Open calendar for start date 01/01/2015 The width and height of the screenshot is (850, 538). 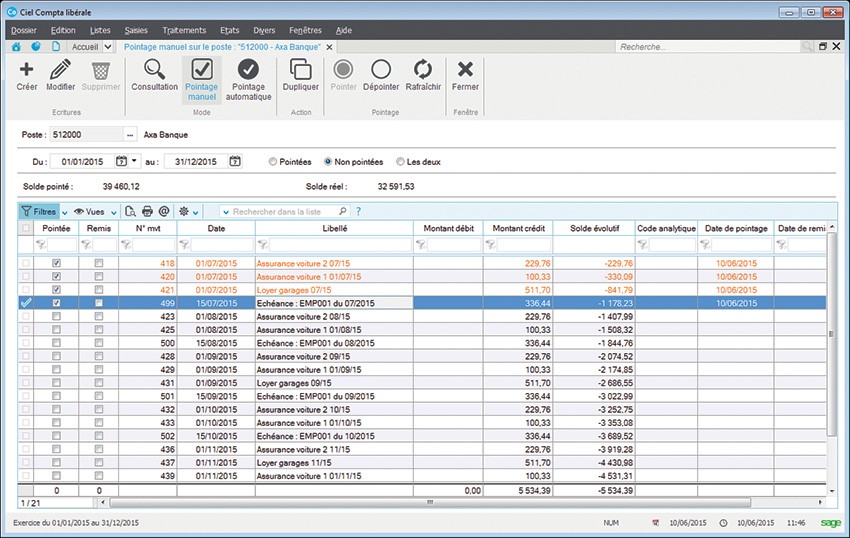click(121, 161)
